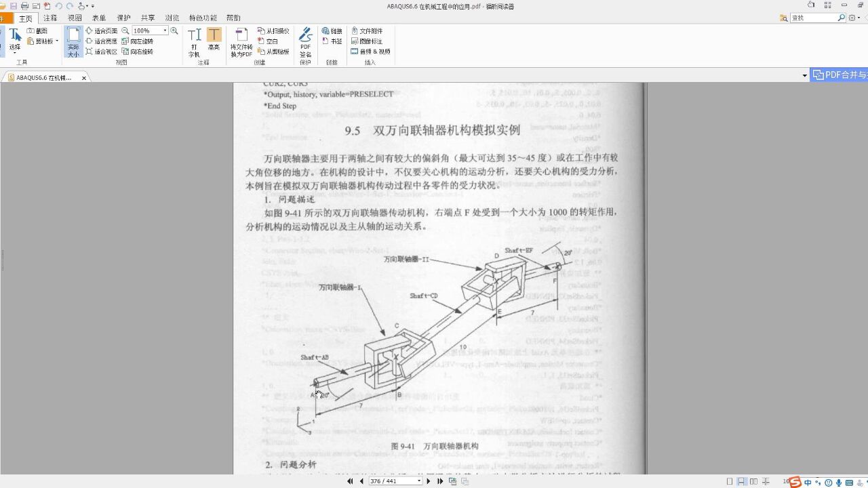
Task: Switch to the 注释 ribbon tab
Action: (x=50, y=18)
